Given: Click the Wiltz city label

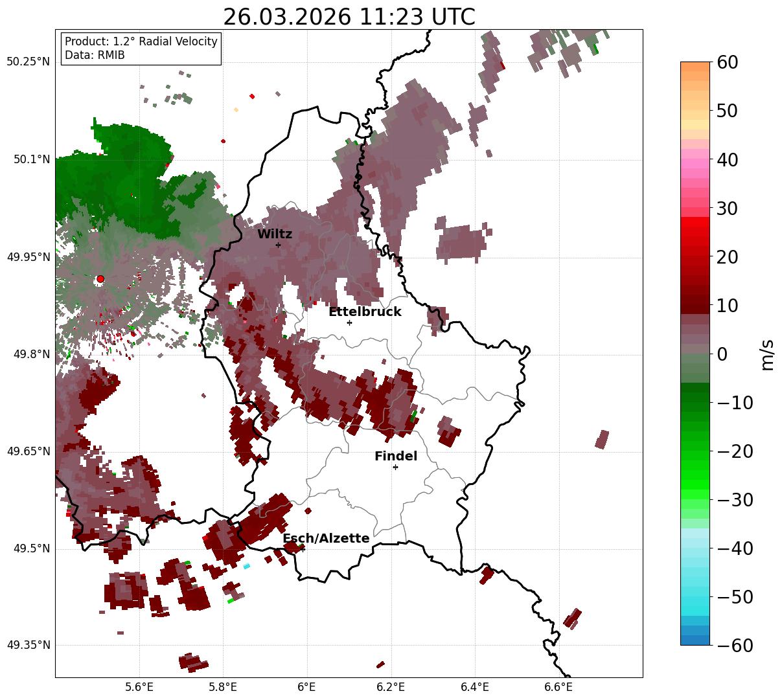Looking at the screenshot, I should [275, 234].
